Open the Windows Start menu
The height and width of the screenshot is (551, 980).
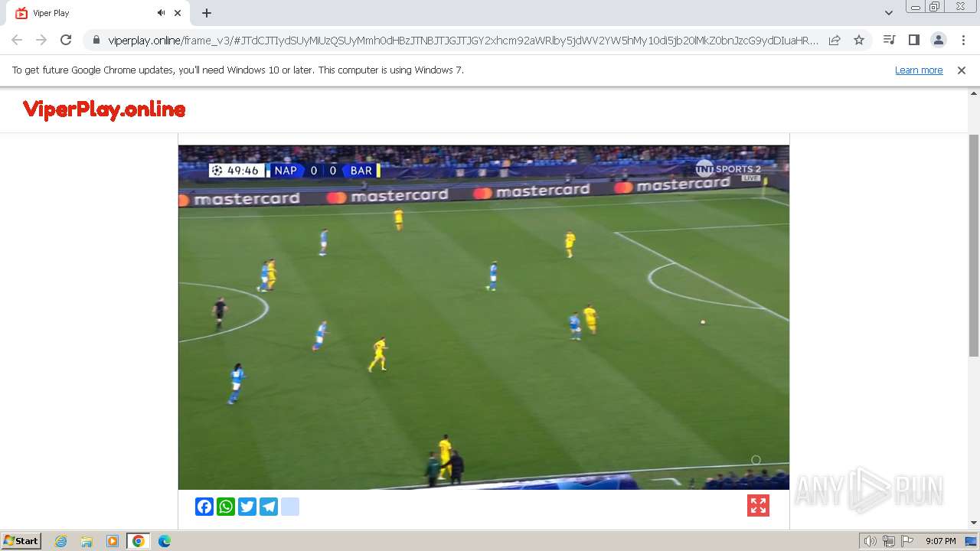[x=21, y=540]
